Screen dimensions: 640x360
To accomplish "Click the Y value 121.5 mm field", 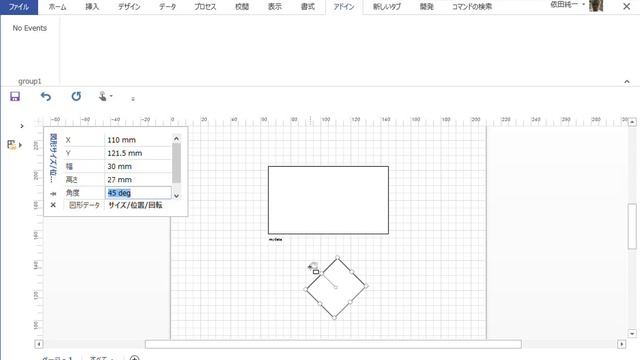I will (138, 153).
